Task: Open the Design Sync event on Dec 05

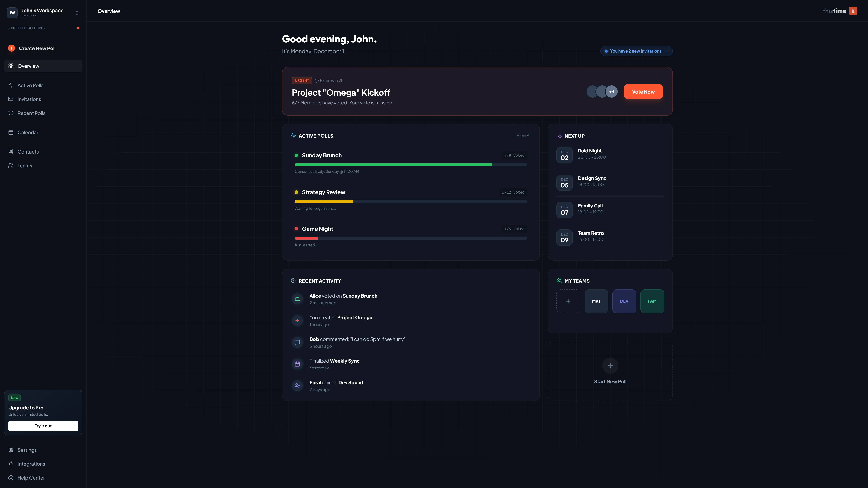Action: coord(610,182)
